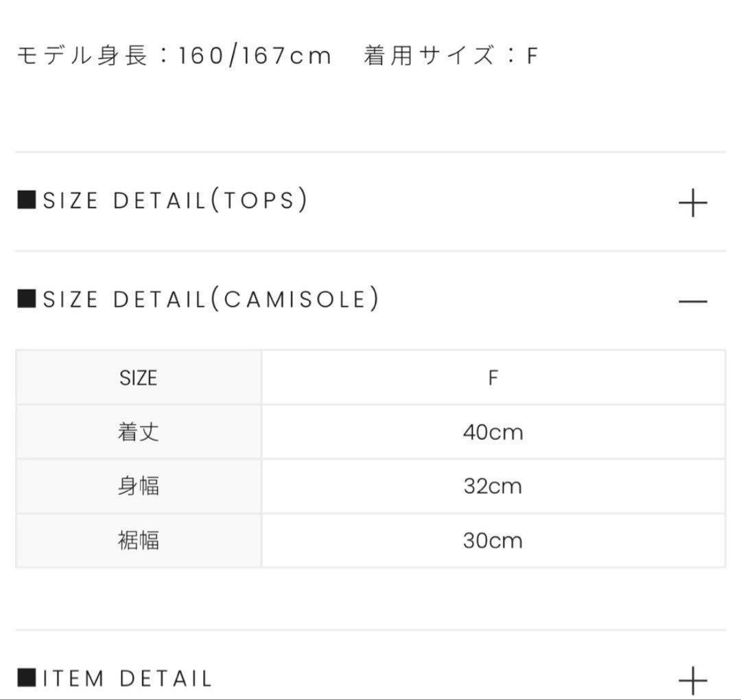This screenshot has height=700, width=741.
Task: Click the 着用サイズ：F text
Action: pyautogui.click(x=450, y=56)
